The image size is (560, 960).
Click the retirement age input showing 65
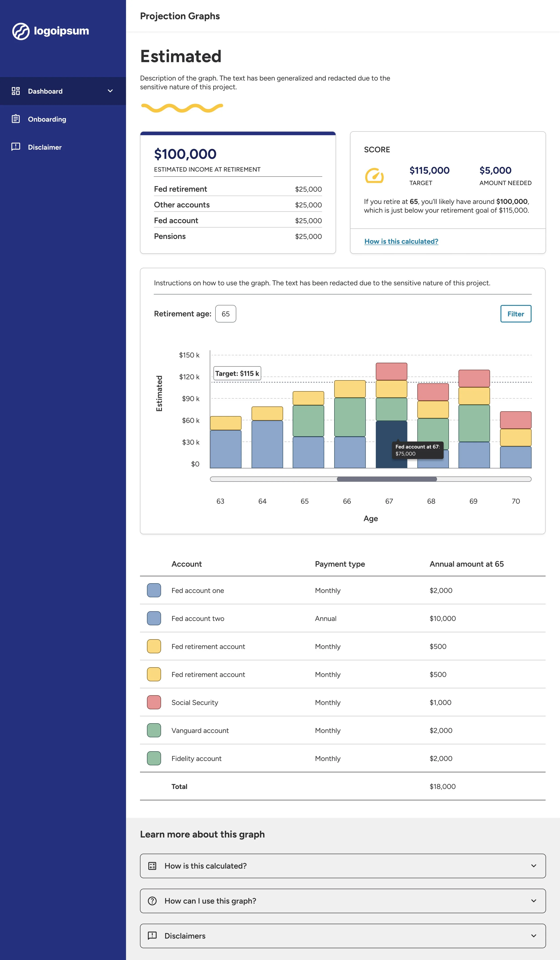pyautogui.click(x=226, y=313)
